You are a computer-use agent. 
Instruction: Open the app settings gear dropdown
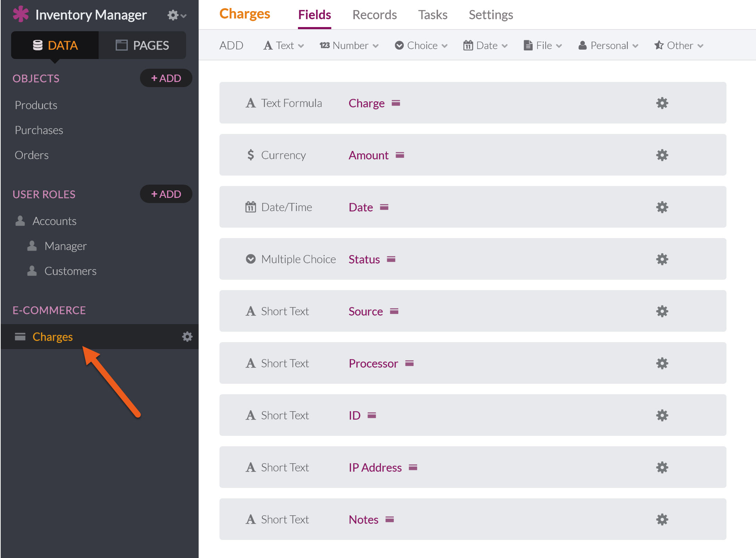click(x=176, y=15)
